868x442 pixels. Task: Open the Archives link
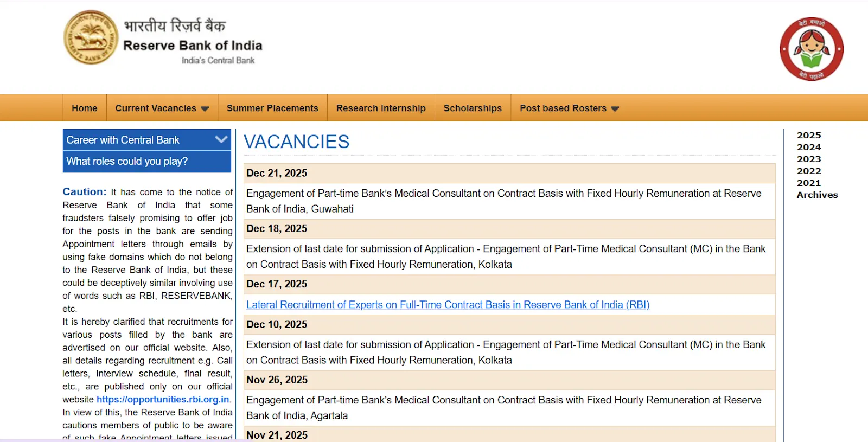coord(817,195)
